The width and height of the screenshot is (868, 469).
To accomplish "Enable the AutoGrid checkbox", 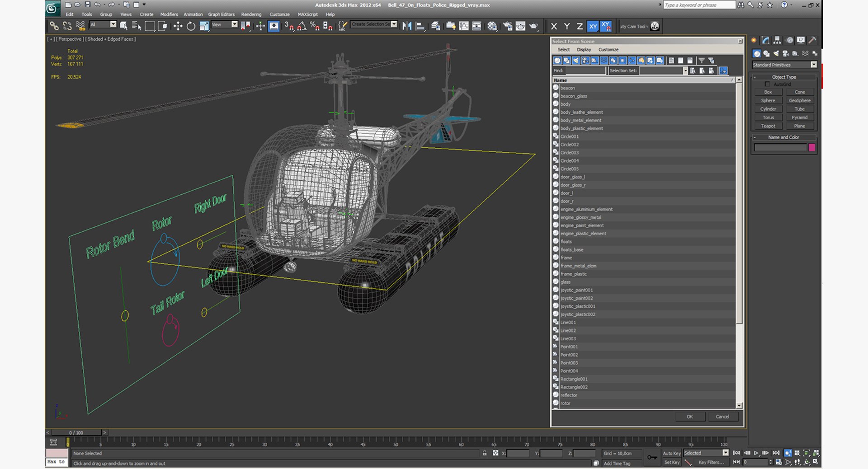I will pos(767,84).
